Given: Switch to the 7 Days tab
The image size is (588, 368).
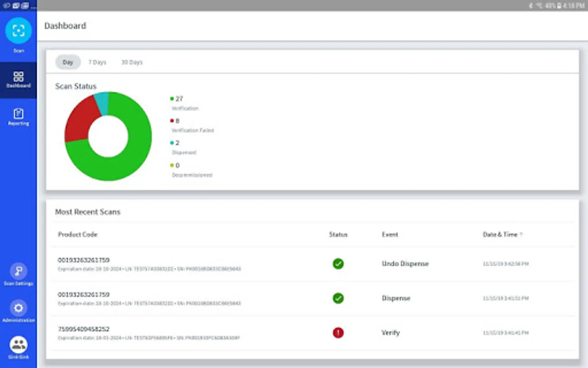Looking at the screenshot, I should (x=97, y=62).
